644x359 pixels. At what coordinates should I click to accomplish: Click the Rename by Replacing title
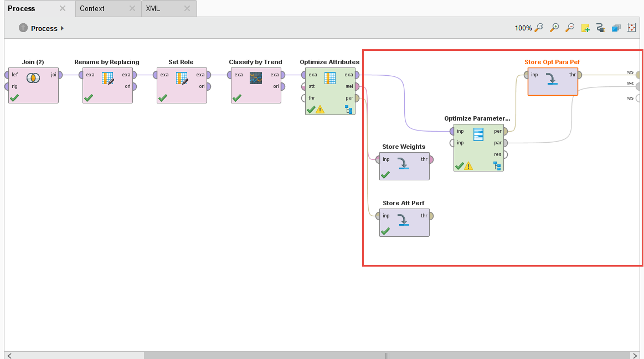[x=107, y=62]
